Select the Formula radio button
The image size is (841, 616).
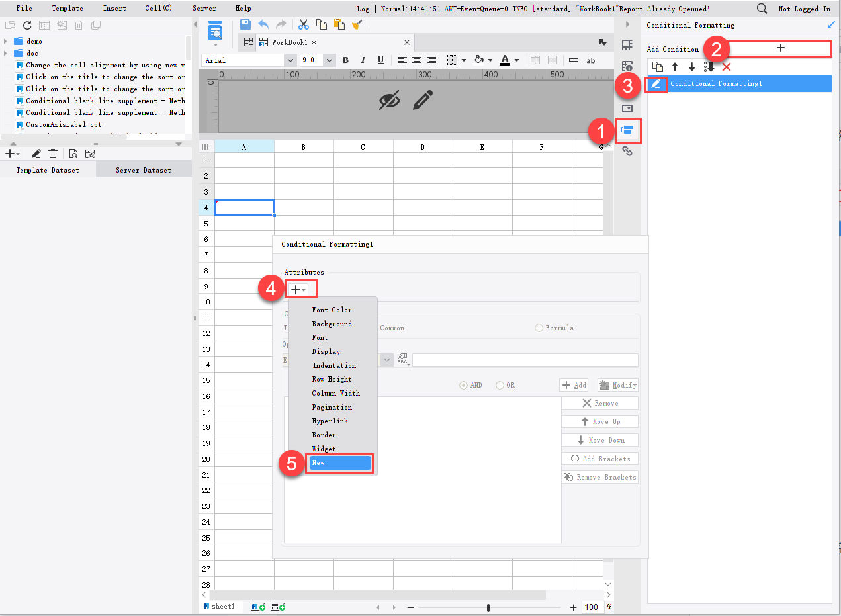click(540, 328)
